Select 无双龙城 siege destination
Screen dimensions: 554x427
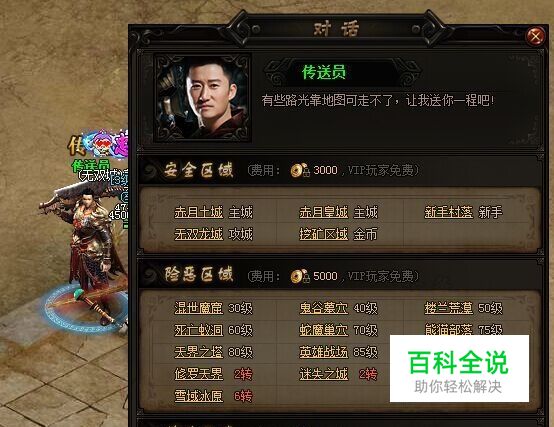pos(199,234)
